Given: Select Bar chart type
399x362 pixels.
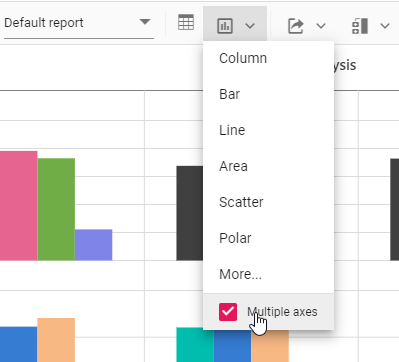Looking at the screenshot, I should 268,94.
